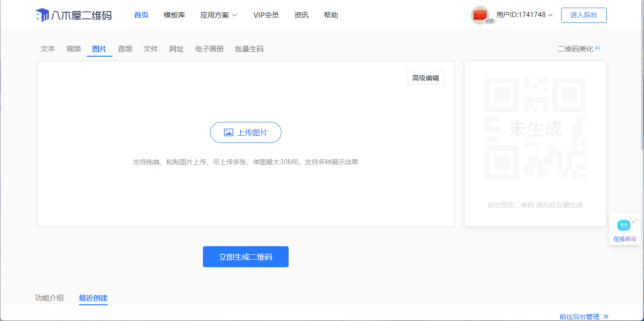
Task: Select the 音频 tab
Action: [125, 49]
